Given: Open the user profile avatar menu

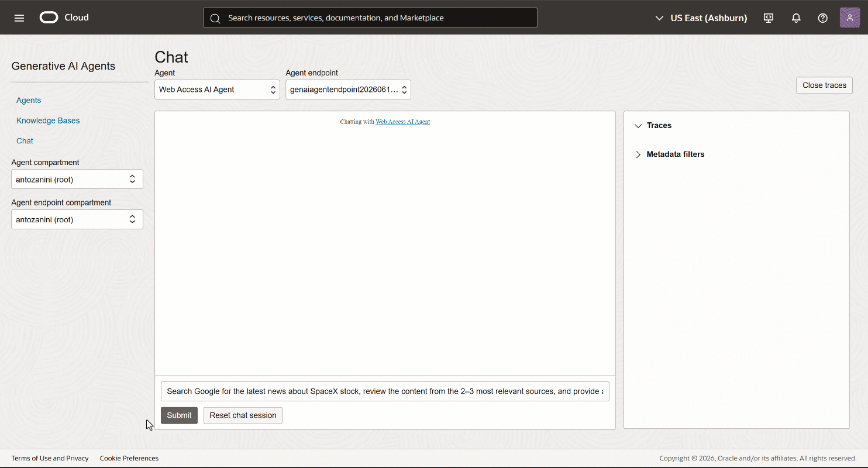Looking at the screenshot, I should (850, 18).
